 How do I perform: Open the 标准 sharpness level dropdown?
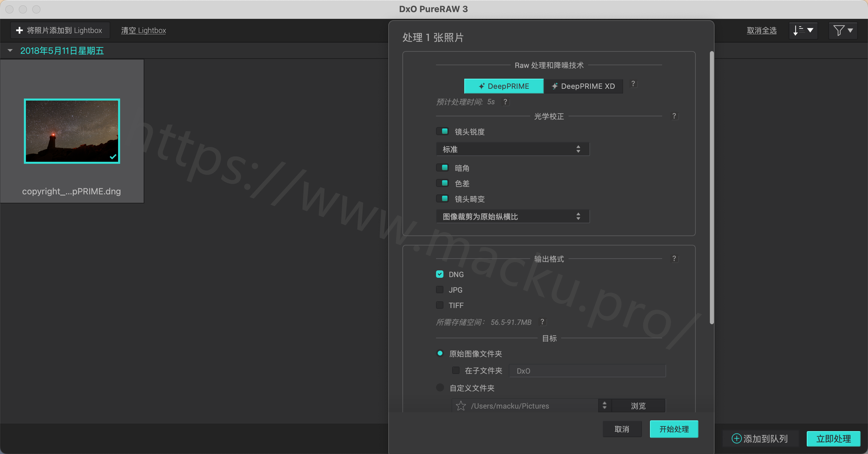pos(513,149)
